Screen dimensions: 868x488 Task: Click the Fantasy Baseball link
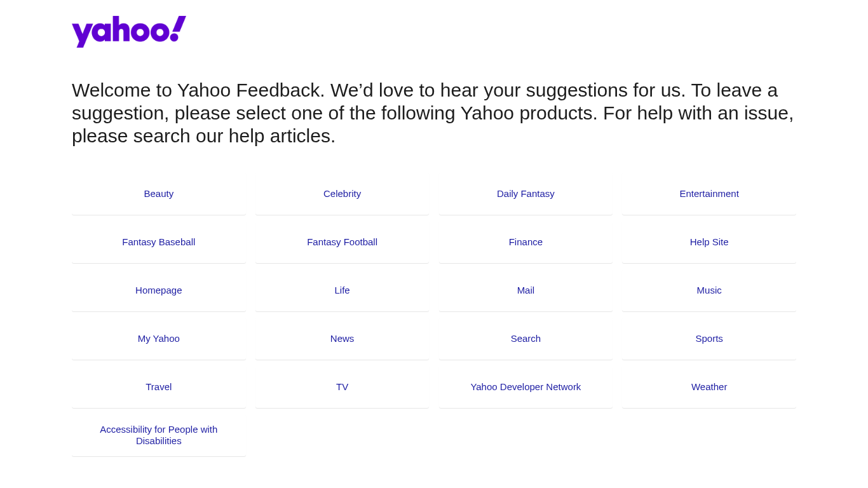click(159, 242)
